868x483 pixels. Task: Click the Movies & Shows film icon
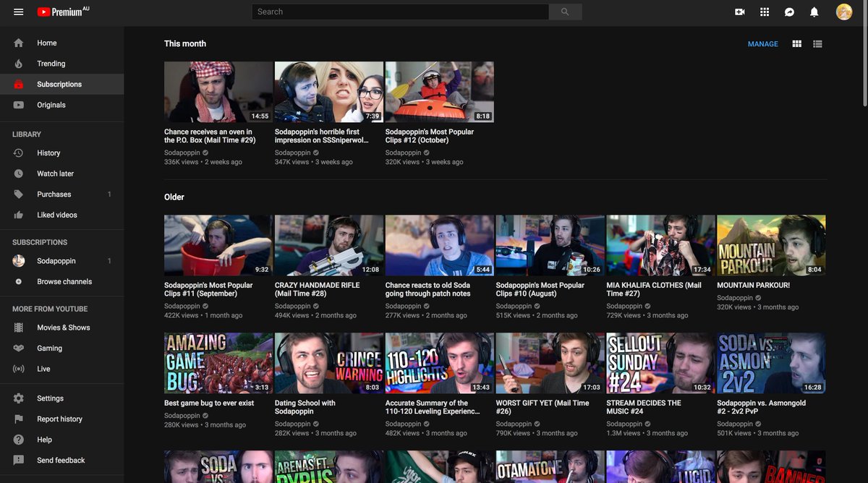coord(19,328)
